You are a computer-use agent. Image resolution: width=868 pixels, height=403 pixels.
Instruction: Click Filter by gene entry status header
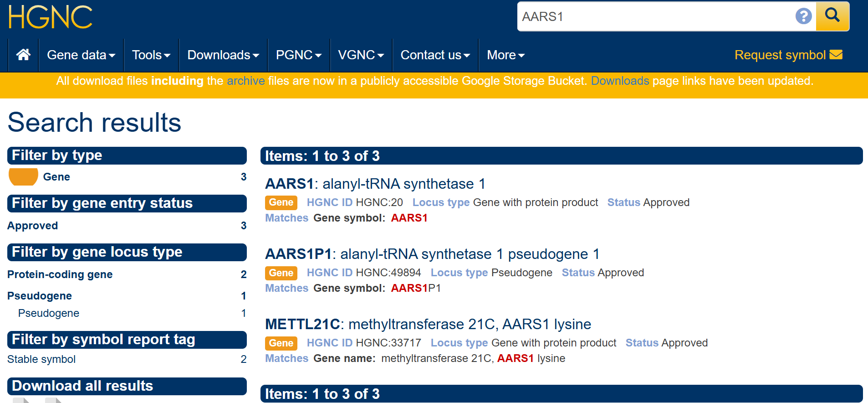[127, 203]
